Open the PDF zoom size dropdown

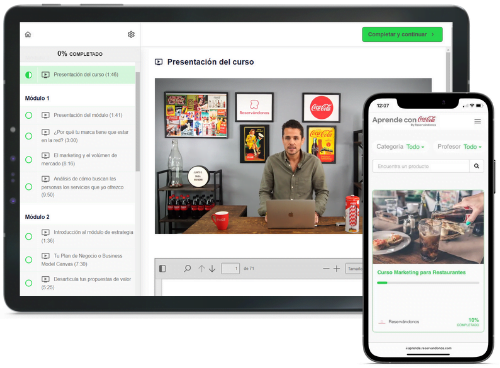[x=354, y=268]
